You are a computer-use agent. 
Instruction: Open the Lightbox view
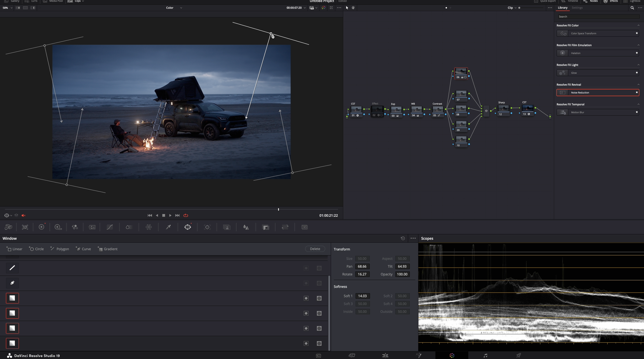click(x=633, y=1)
